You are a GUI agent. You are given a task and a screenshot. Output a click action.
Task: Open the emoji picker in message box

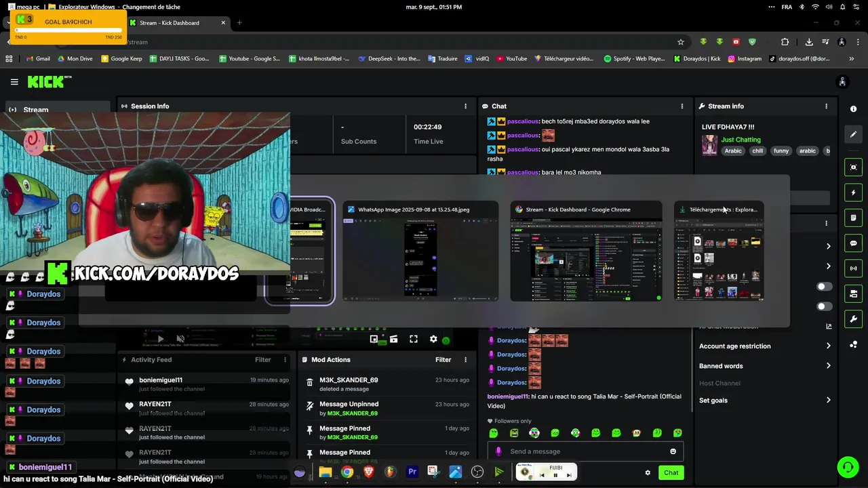click(x=673, y=451)
